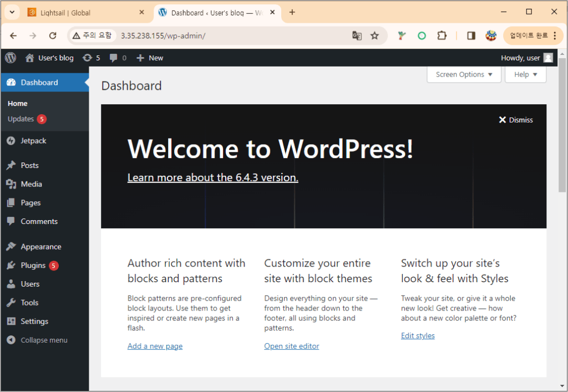Click the browser forward arrow
Image resolution: width=568 pixels, height=392 pixels.
pyautogui.click(x=33, y=35)
